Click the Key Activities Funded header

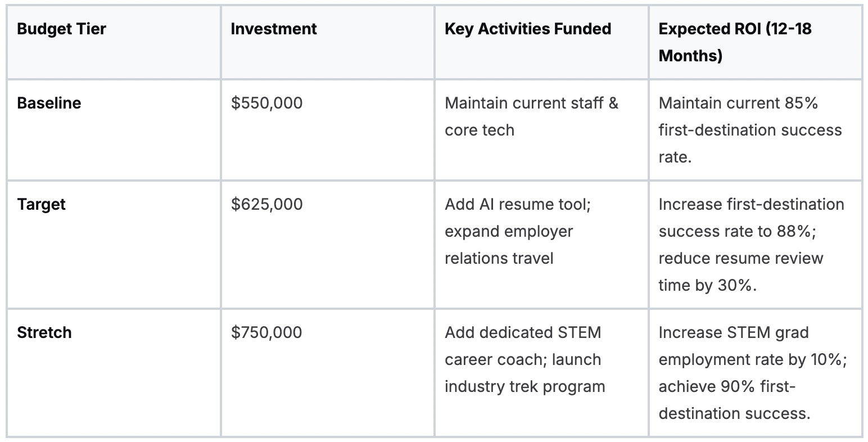[527, 29]
